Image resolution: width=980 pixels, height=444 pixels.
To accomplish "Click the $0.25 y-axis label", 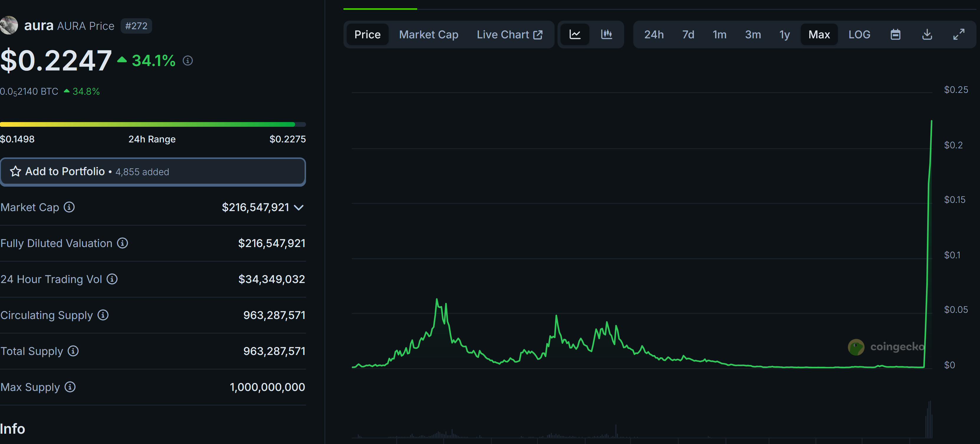I will (x=956, y=90).
